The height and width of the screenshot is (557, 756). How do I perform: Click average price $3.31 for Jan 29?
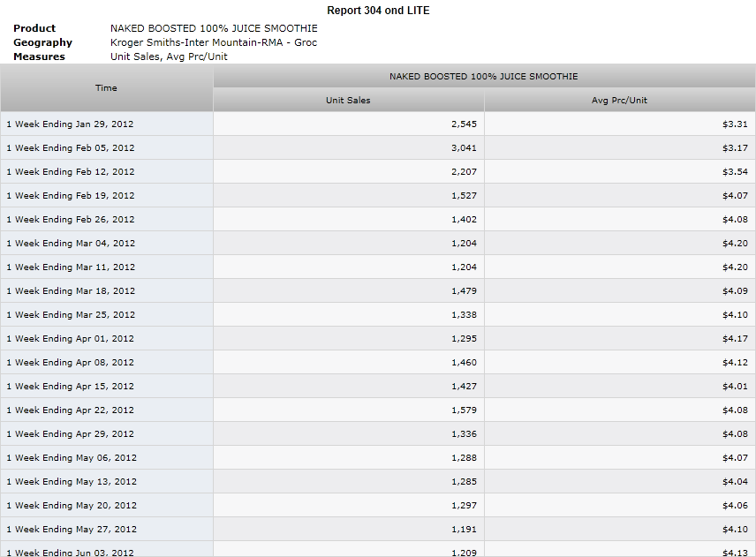(735, 124)
